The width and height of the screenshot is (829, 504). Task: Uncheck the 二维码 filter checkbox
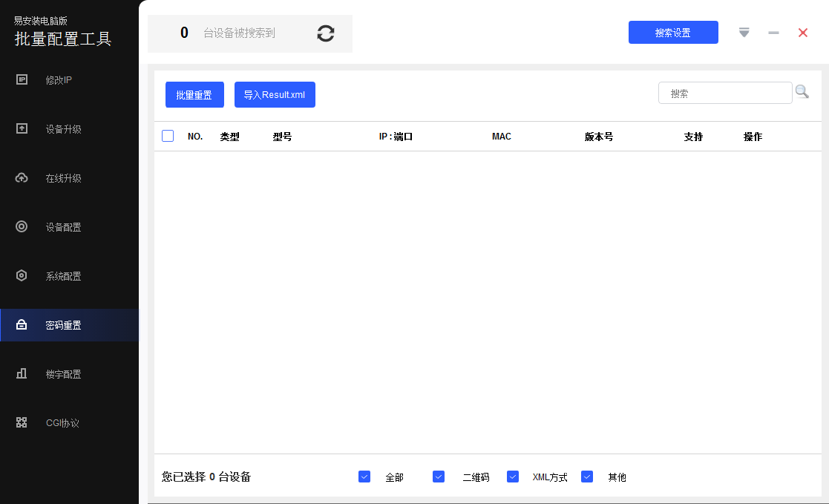439,477
